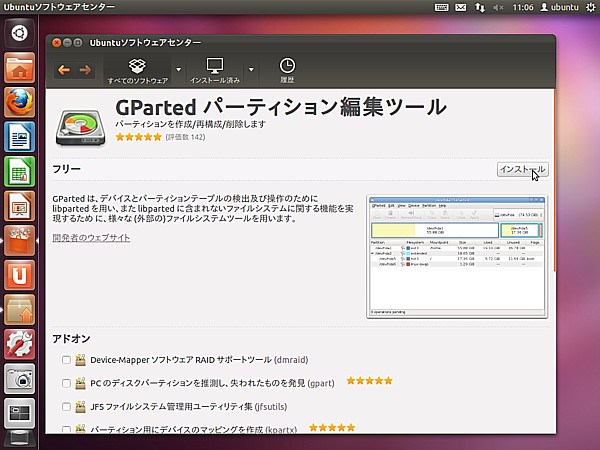Image resolution: width=600 pixels, height=450 pixels.
Task: Check the kpartx add-on checkbox
Action: pos(66,429)
